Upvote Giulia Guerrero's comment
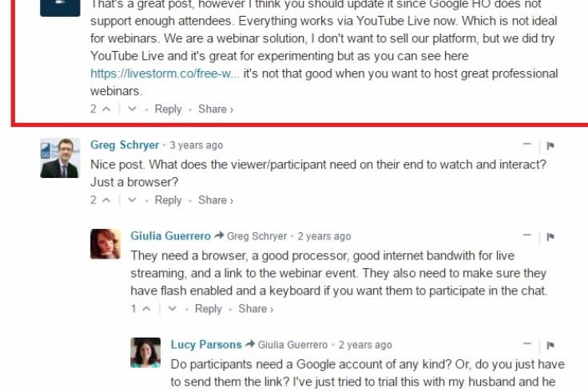 [148, 309]
